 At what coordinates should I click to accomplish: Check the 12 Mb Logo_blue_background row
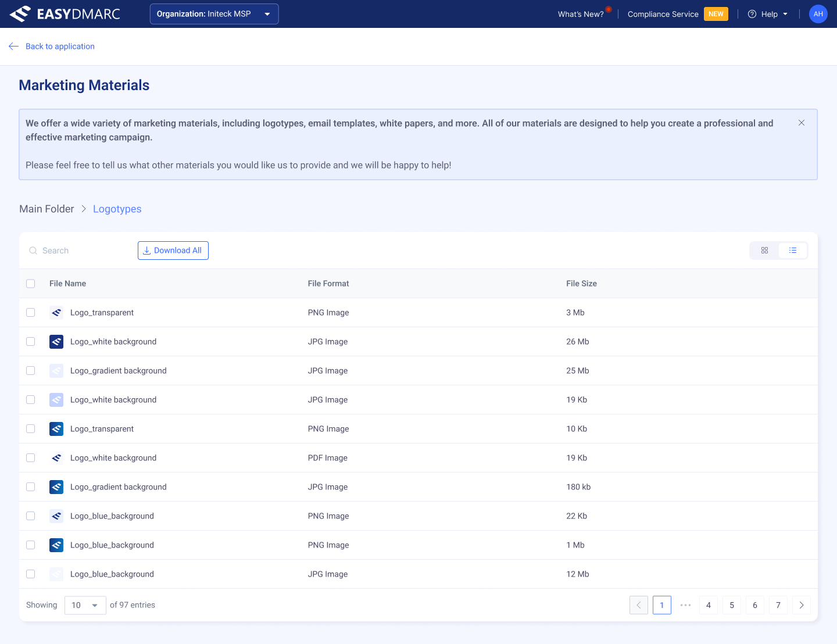point(31,574)
